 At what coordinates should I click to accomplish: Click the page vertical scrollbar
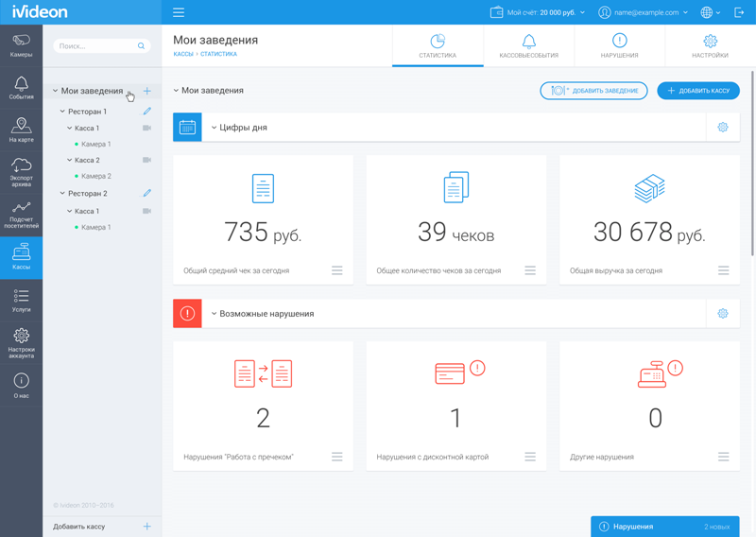click(752, 163)
